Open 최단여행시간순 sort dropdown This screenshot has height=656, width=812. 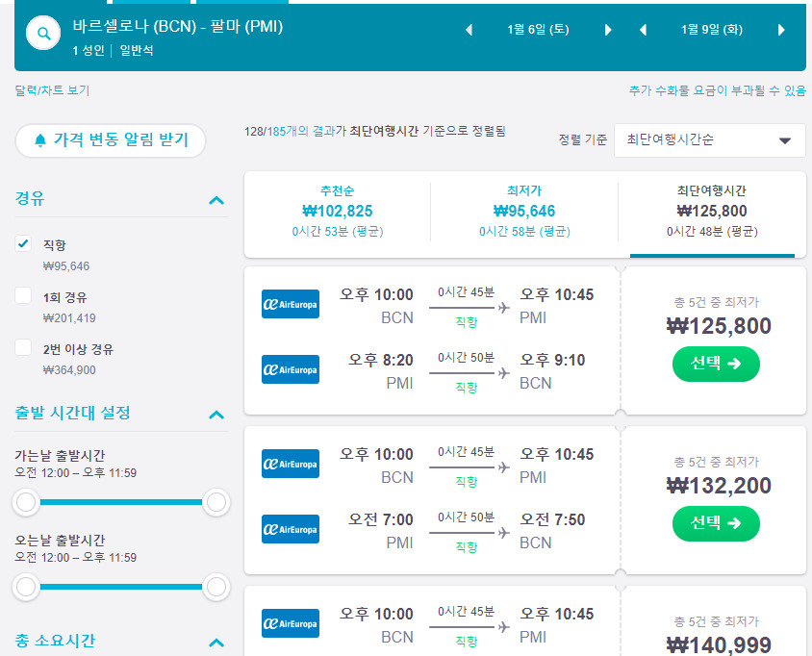coord(710,139)
